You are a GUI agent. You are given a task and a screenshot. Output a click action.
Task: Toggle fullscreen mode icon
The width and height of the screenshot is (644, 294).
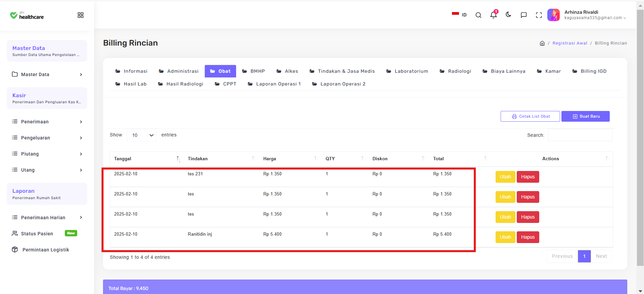539,15
